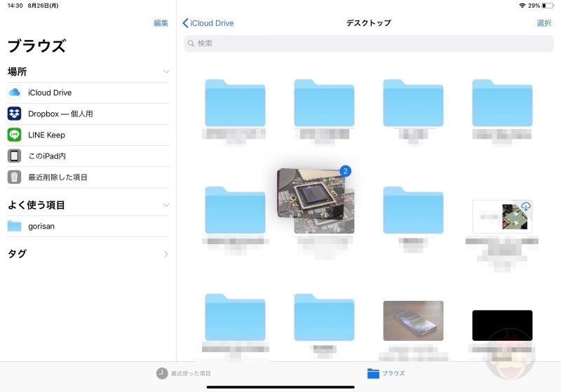Open first folder in bottom row
This screenshot has width=561, height=392.
[x=235, y=318]
